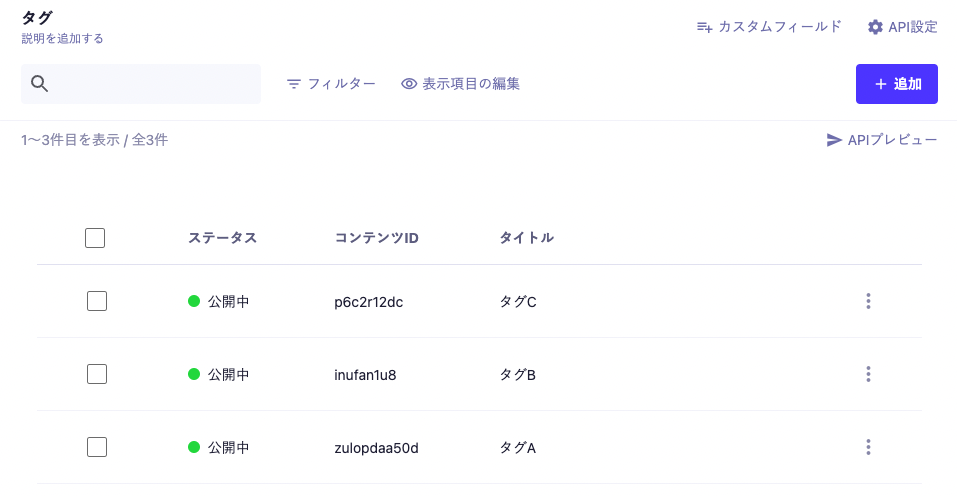Focus the search input field
The height and width of the screenshot is (496, 957).
pyautogui.click(x=141, y=84)
